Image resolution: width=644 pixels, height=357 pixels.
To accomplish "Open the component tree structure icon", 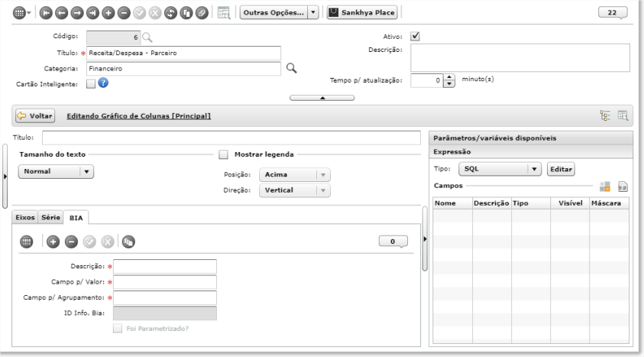I will coord(605,116).
